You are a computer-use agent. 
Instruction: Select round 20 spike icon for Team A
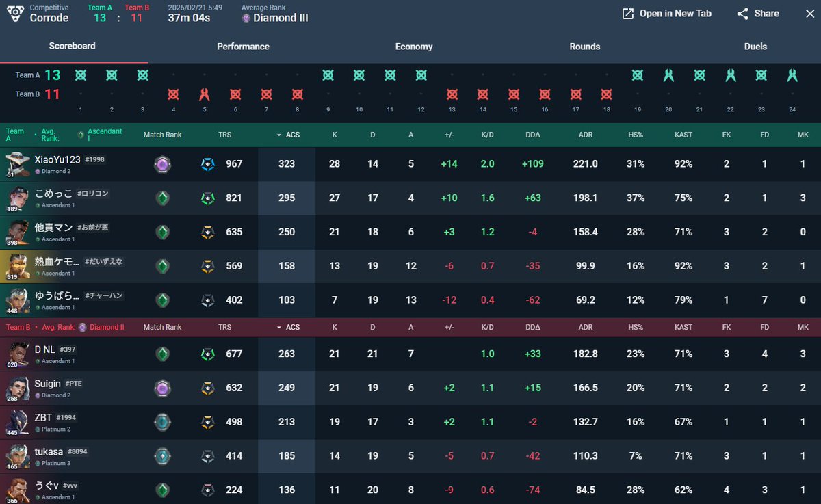point(668,75)
